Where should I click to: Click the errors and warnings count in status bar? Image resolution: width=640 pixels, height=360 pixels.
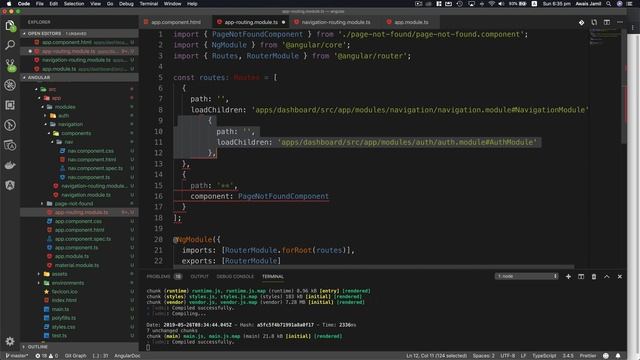coord(47,356)
